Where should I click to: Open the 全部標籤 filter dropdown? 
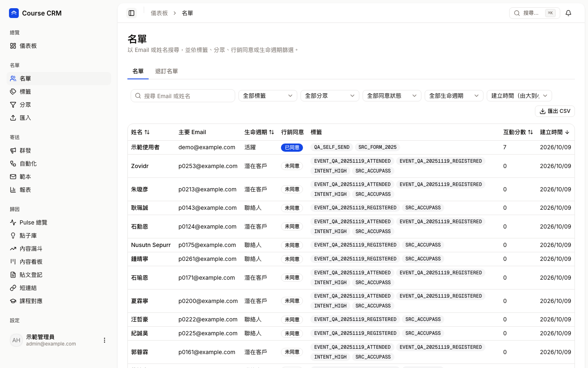[x=268, y=96]
